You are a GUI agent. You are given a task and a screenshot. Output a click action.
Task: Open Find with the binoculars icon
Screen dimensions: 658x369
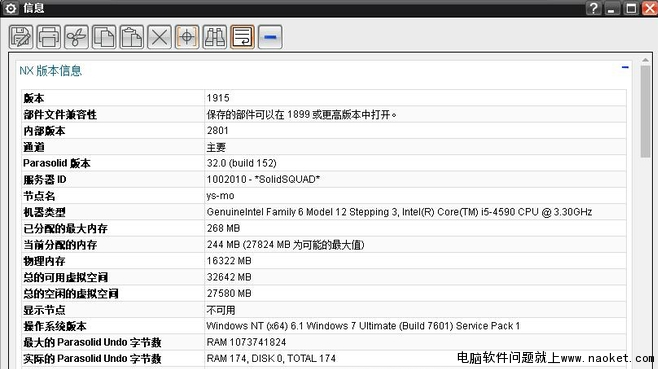215,37
